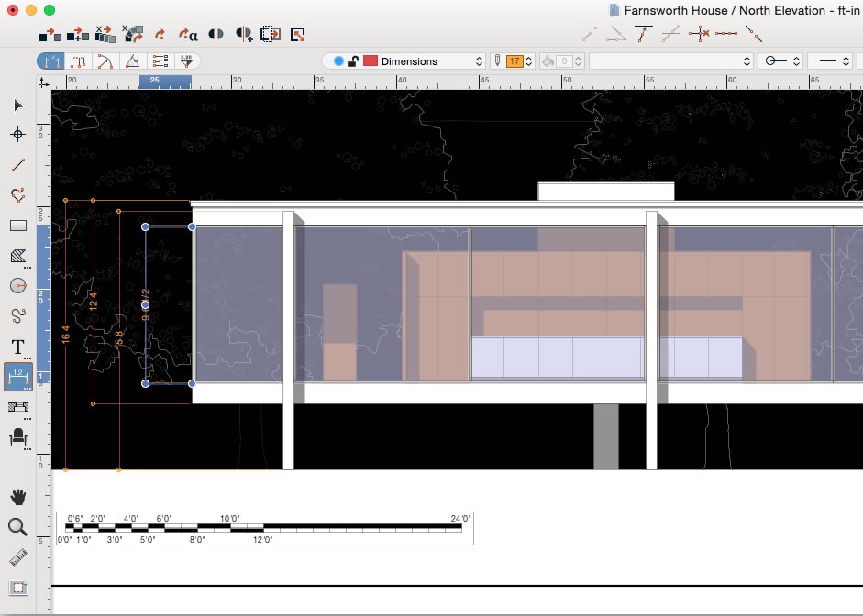Switch to Radial dimension mode
This screenshot has height=616, width=863.
tap(105, 61)
